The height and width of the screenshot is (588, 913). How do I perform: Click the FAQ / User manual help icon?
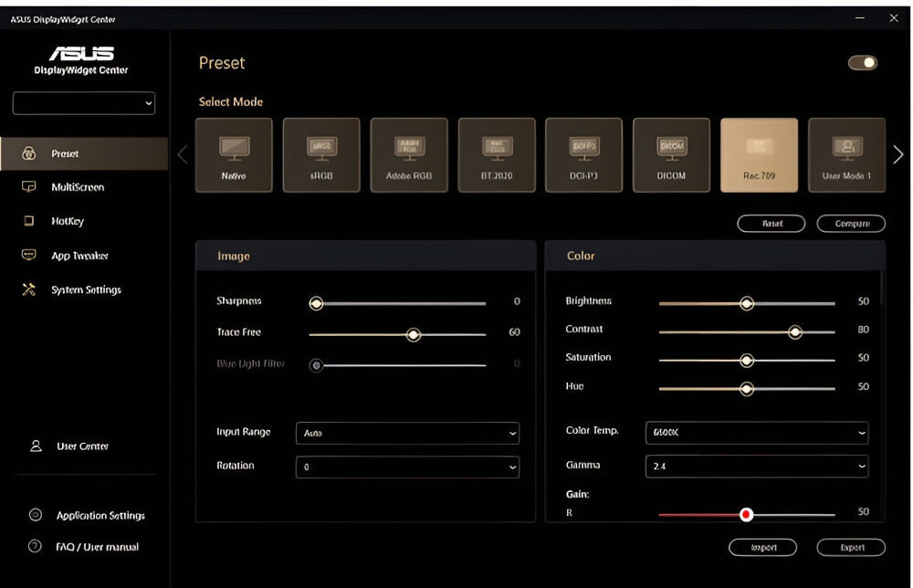(x=36, y=547)
